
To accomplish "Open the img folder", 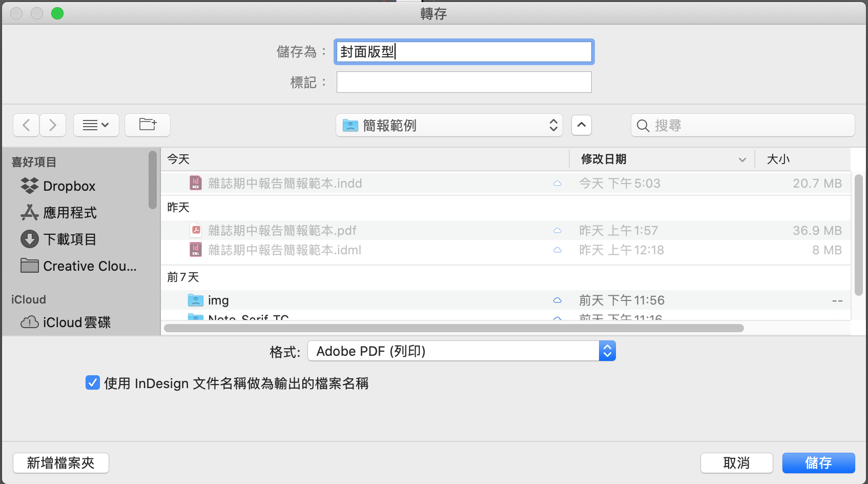I will pos(218,300).
